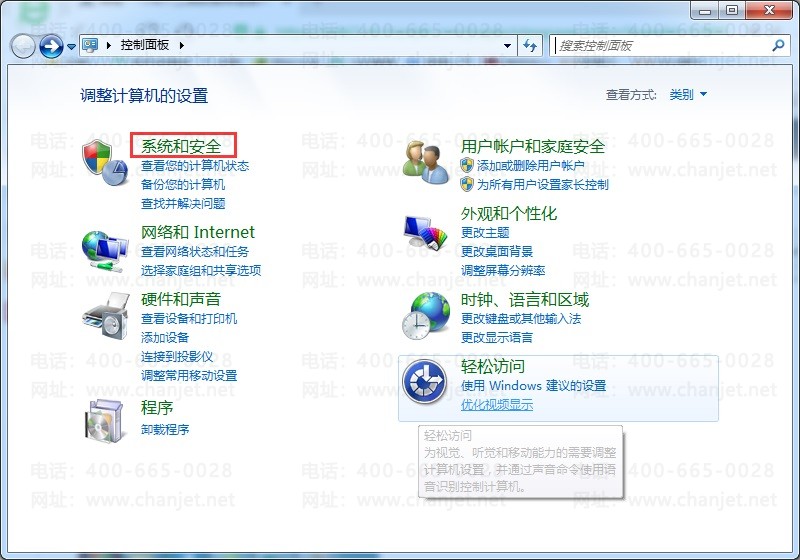Click 更改键盘或其他输入法 link
800x560 pixels.
pos(521,319)
